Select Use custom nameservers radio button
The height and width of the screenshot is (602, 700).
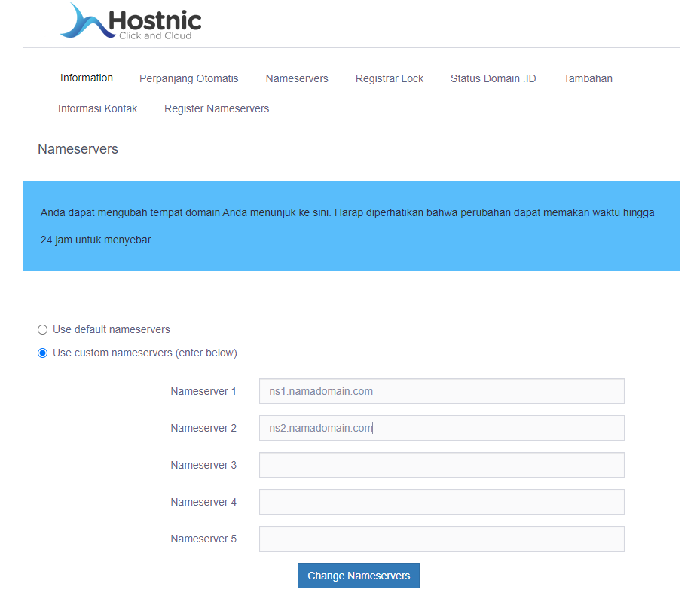tap(43, 353)
